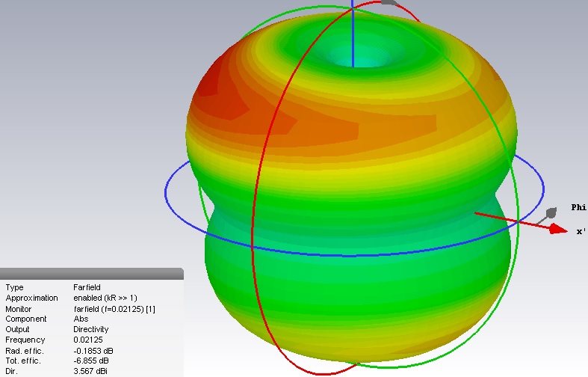
Task: Click the 'Directivity' output value
Action: pyautogui.click(x=90, y=329)
